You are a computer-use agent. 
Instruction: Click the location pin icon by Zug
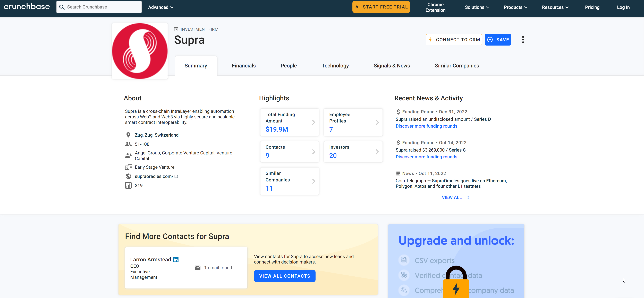click(128, 135)
